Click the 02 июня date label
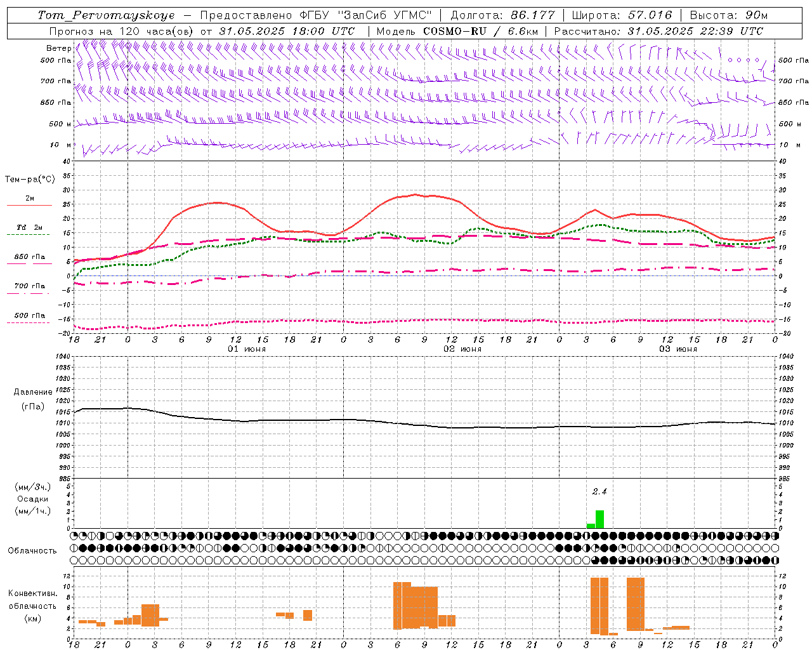 pos(462,349)
